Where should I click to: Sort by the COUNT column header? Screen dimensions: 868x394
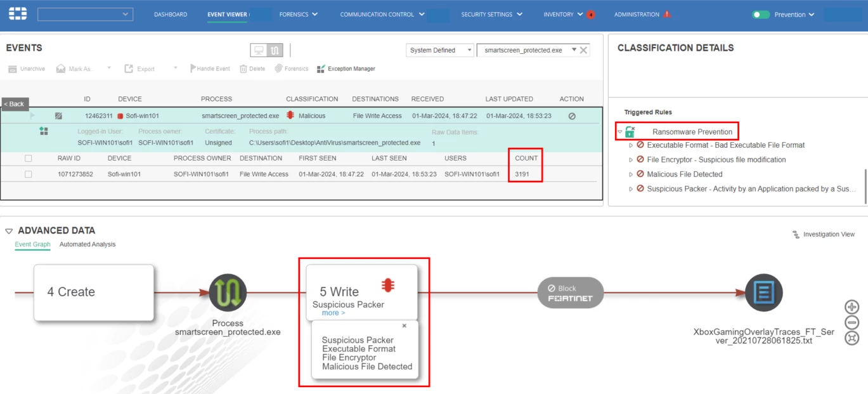526,158
